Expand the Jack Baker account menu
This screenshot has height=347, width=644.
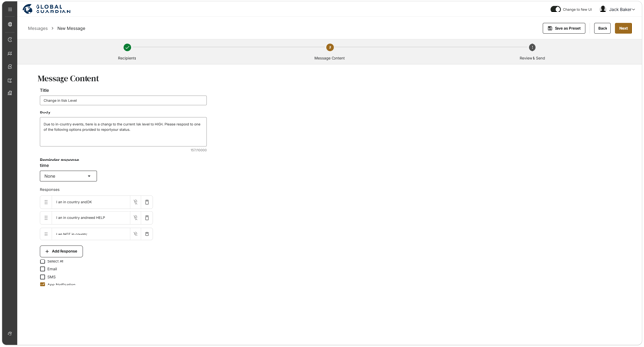tap(622, 9)
